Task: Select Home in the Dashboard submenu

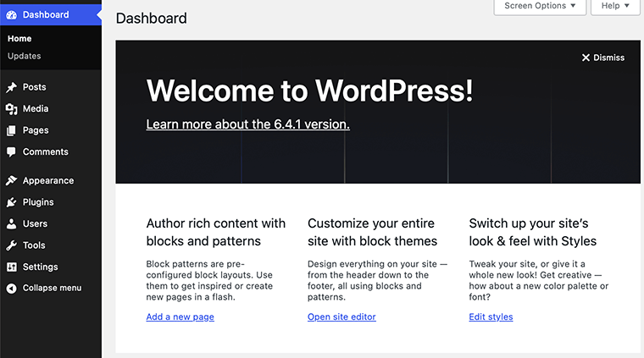Action: pyautogui.click(x=19, y=39)
